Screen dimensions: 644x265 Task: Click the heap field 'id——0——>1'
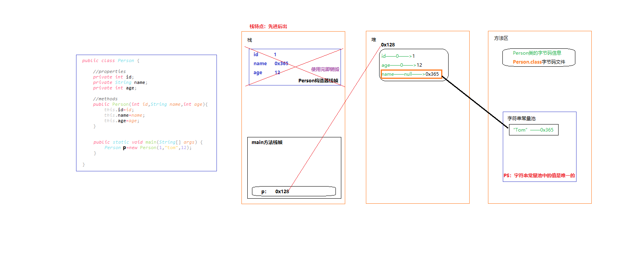point(398,56)
